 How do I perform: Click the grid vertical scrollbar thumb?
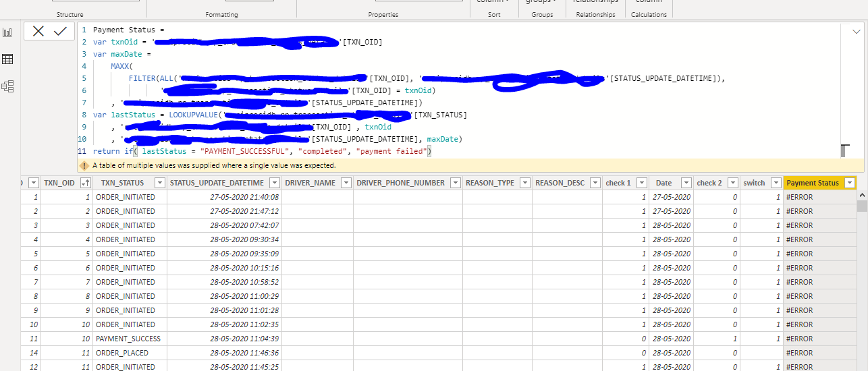[862, 206]
